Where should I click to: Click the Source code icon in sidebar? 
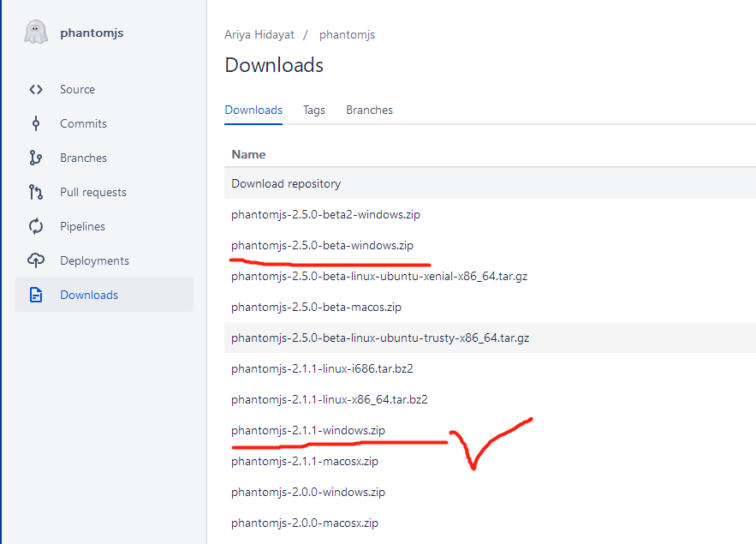tap(36, 89)
